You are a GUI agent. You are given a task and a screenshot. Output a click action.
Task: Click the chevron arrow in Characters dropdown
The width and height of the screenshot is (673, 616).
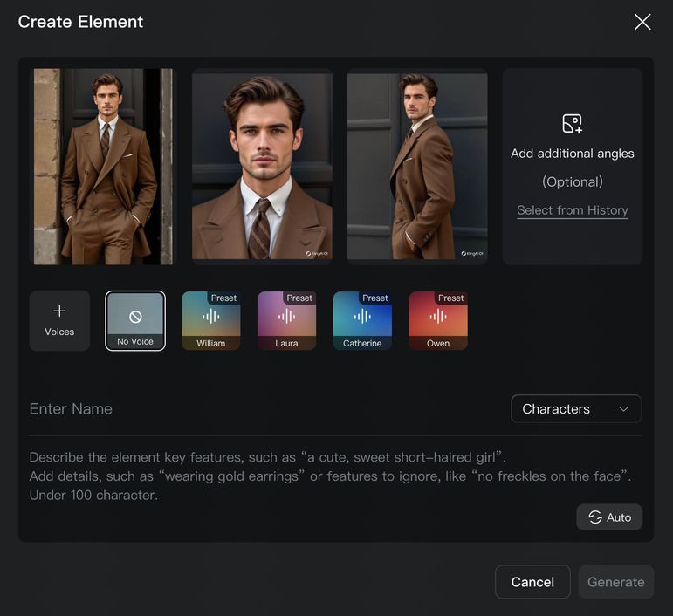623,408
